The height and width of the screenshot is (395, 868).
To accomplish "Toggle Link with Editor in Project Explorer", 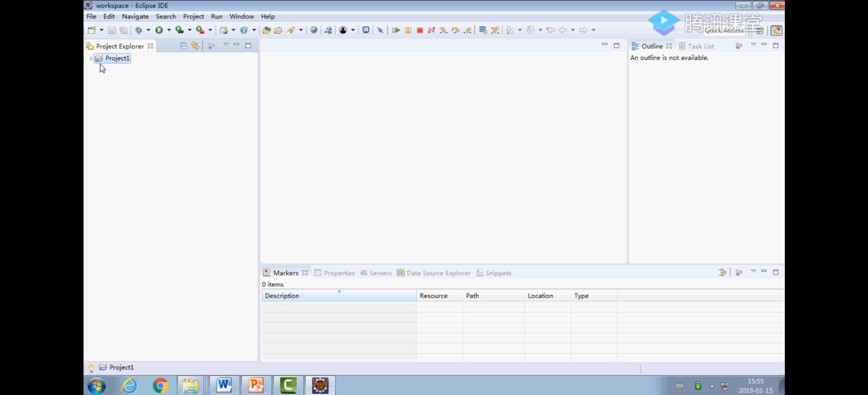I will tap(195, 45).
